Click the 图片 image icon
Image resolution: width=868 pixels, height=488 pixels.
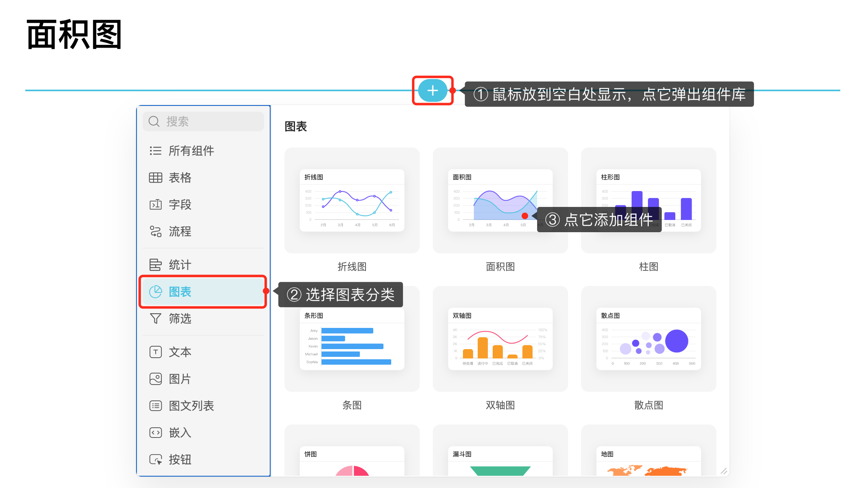[155, 379]
